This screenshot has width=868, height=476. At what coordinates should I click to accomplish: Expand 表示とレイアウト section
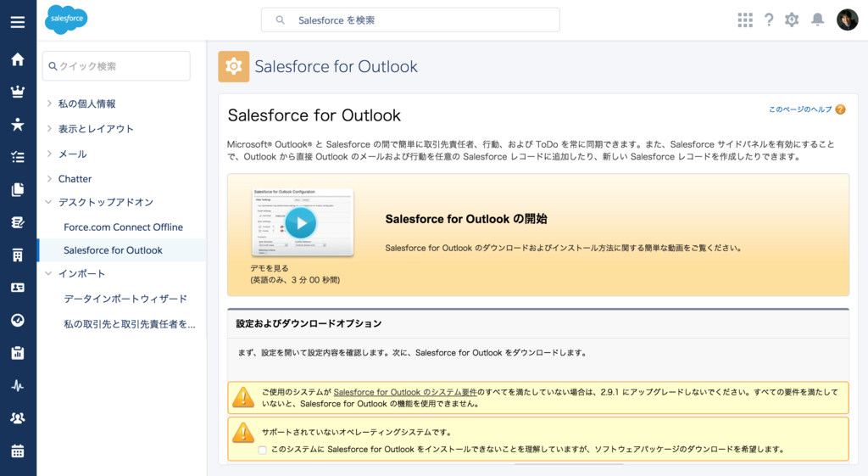[x=49, y=129]
